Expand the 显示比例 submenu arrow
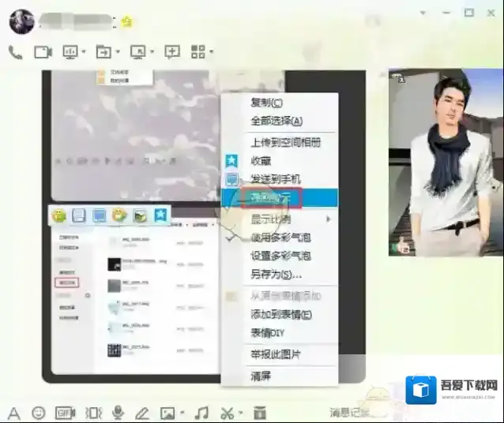Screen dimensions: 504x423 coord(328,219)
